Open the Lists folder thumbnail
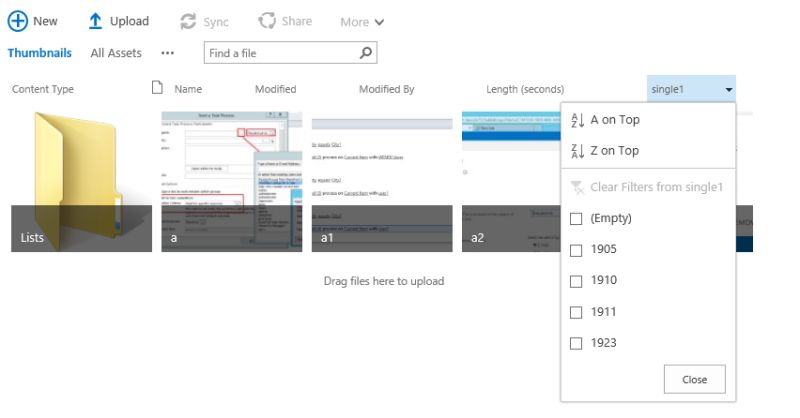This screenshot has width=800, height=418. click(x=82, y=182)
